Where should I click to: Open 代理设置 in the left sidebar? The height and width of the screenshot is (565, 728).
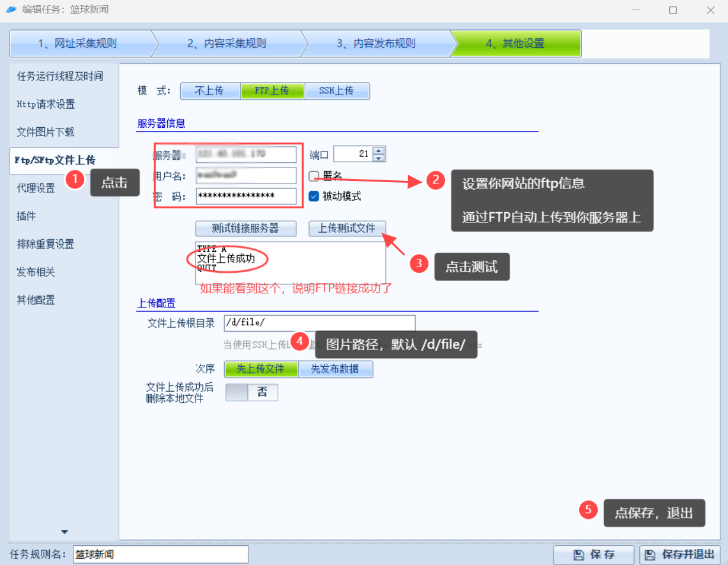tap(36, 188)
